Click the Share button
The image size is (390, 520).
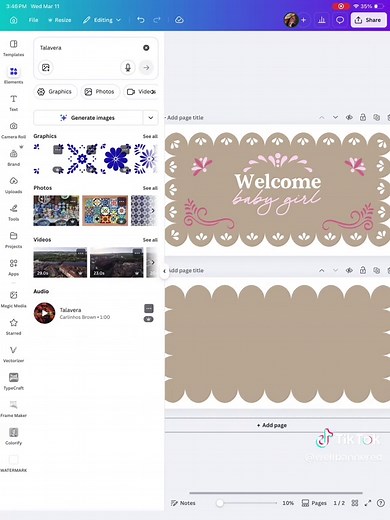[368, 20]
